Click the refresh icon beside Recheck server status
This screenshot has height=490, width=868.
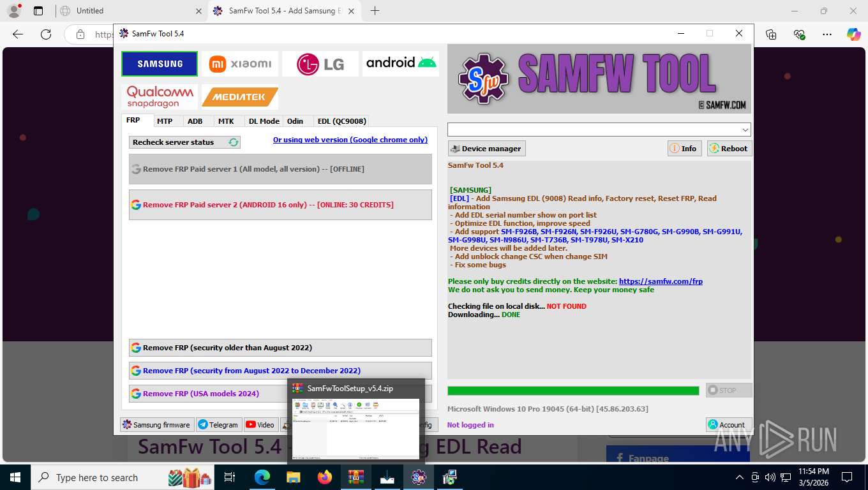(x=234, y=142)
